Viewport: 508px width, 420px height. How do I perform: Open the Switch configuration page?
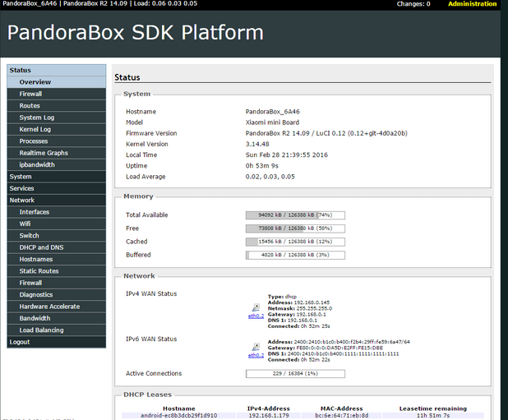point(57,236)
